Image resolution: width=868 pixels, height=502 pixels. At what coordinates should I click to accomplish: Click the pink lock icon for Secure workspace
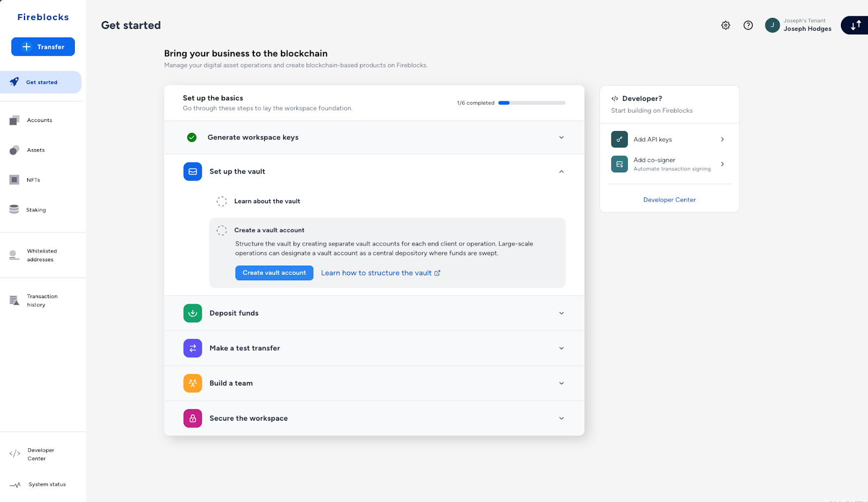click(193, 418)
